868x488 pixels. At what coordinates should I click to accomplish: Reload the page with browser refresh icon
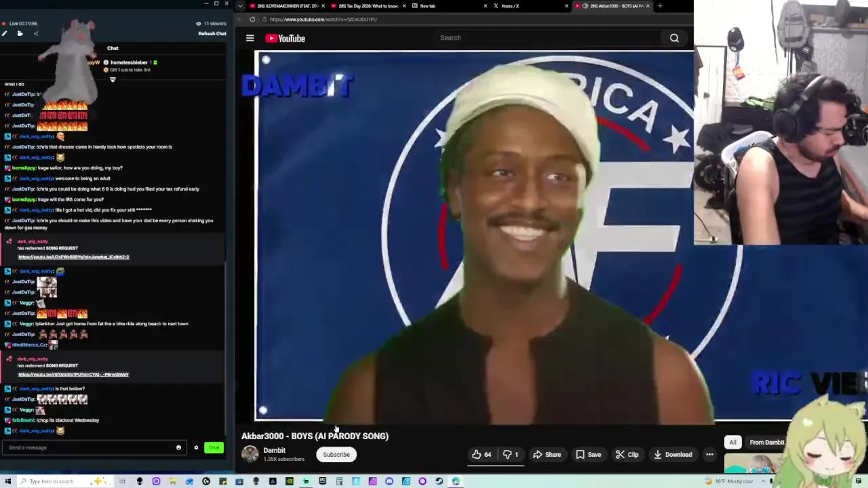point(252,19)
